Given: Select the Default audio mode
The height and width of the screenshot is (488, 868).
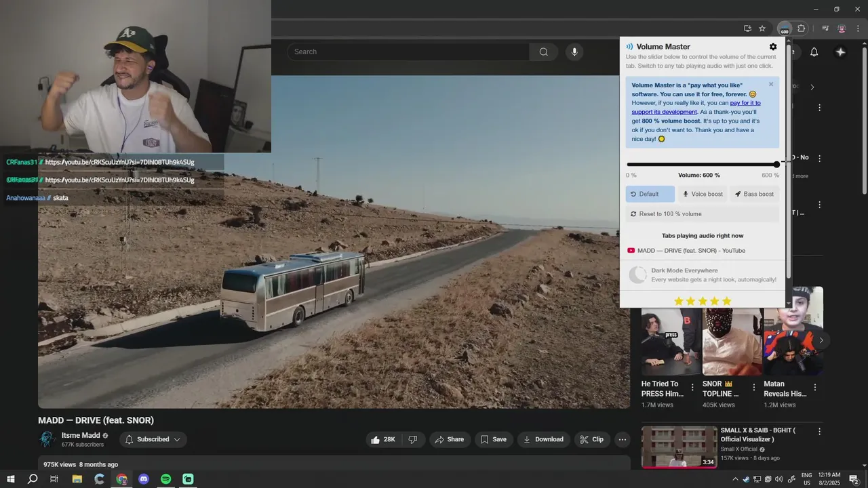Looking at the screenshot, I should click(x=650, y=194).
